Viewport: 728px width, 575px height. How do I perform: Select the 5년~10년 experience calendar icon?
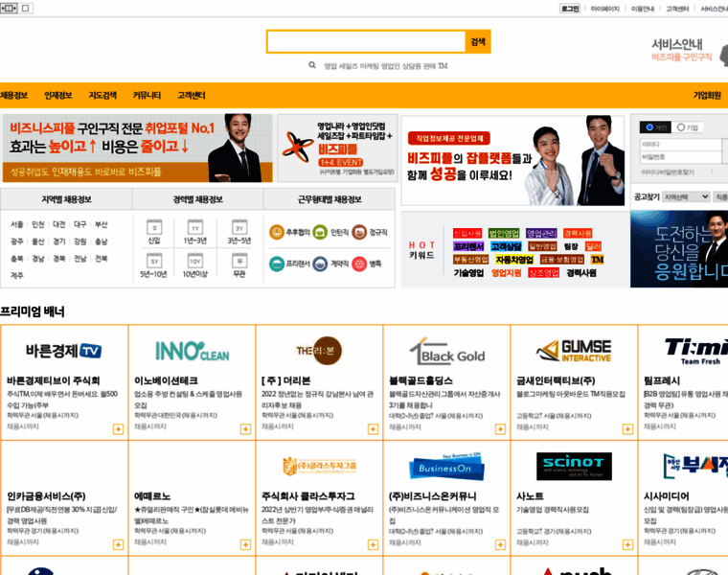tap(154, 261)
